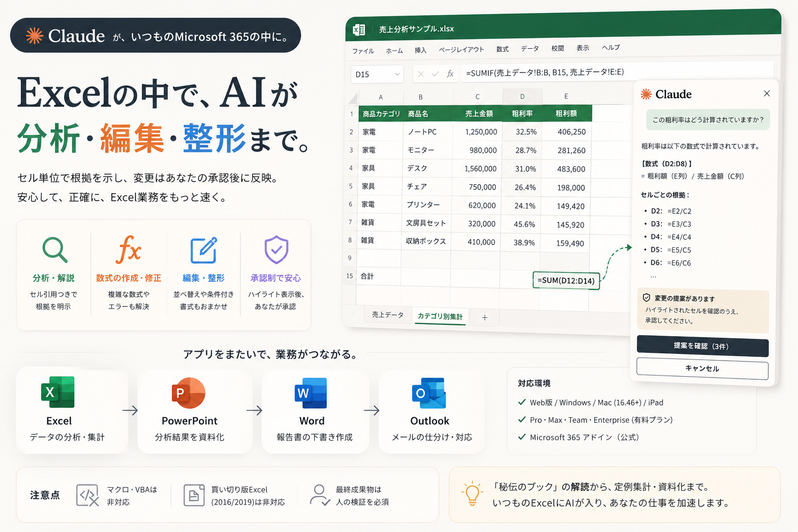Open the ヘルプ ribbon tab
The height and width of the screenshot is (532, 798).
[611, 47]
